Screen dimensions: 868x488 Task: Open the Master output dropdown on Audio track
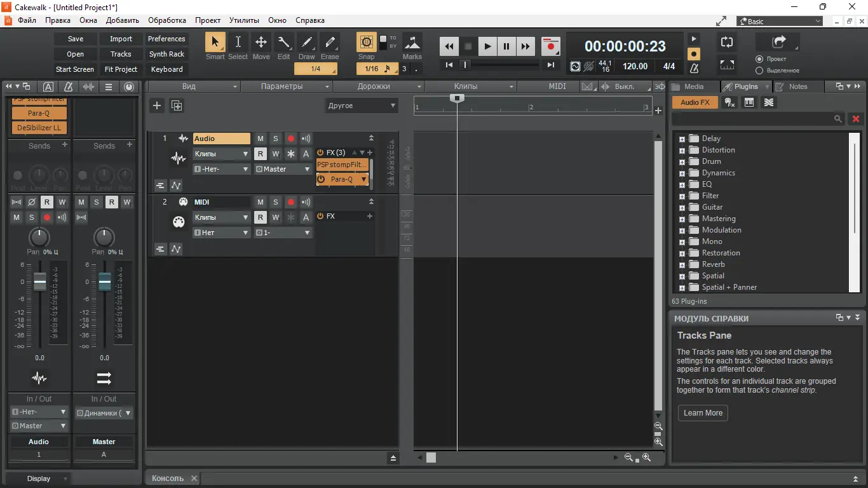click(x=283, y=169)
